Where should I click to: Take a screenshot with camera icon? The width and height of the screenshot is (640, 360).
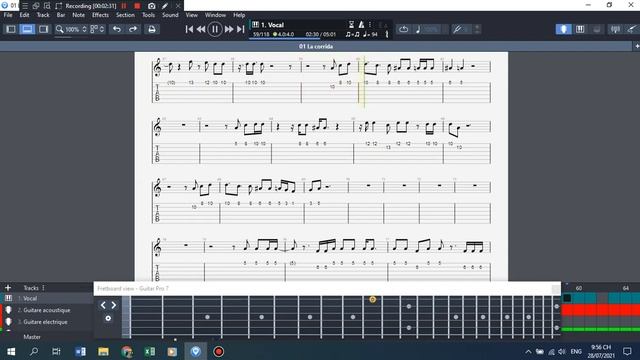(151, 6)
